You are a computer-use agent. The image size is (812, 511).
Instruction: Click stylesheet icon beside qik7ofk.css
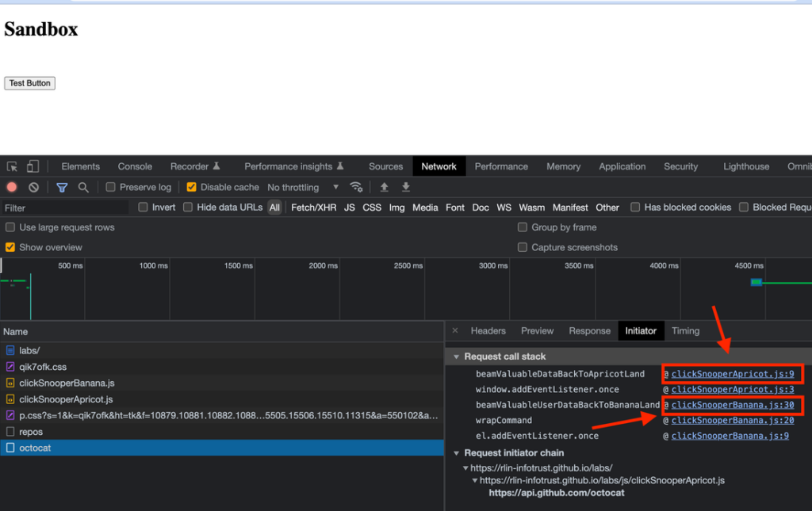10,367
